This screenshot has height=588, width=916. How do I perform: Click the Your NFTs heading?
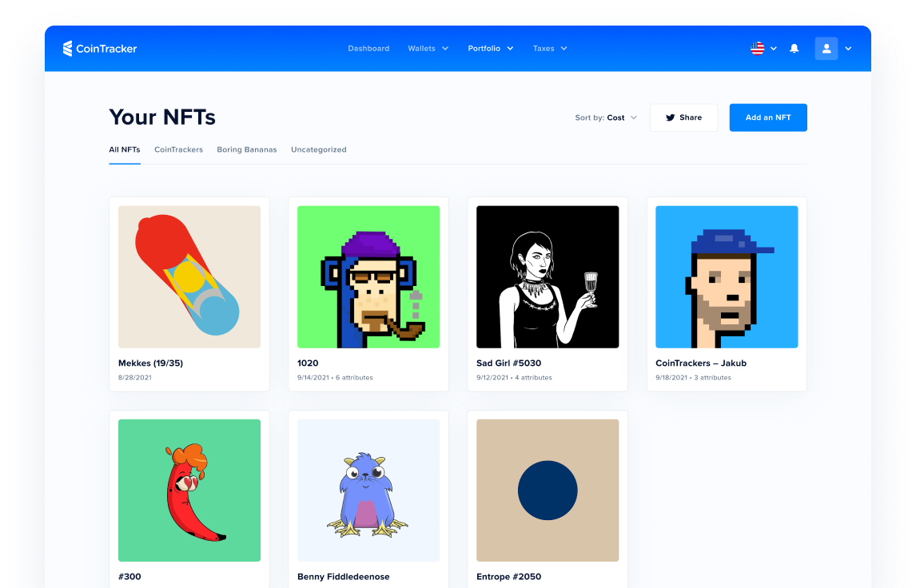(162, 117)
